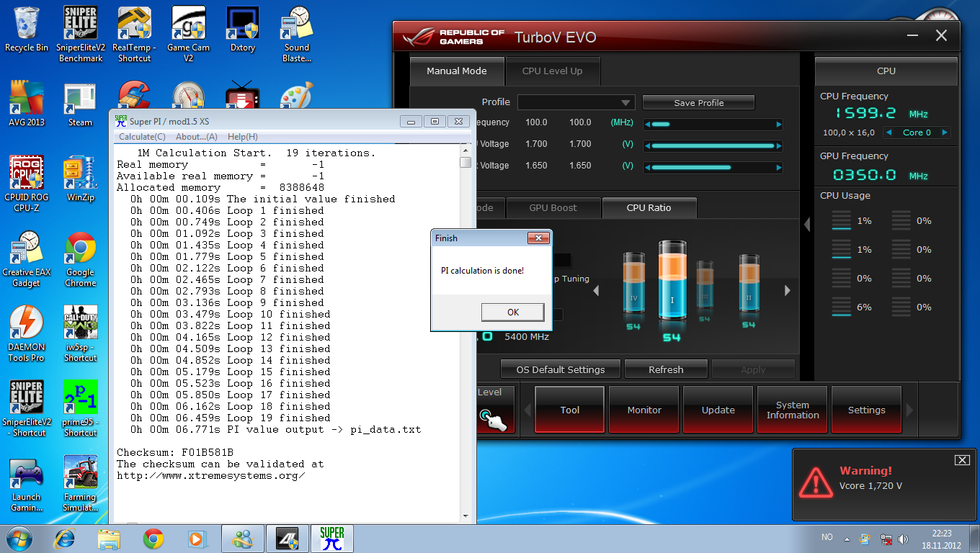Click the NO input language indicator
Screen dimensions: 980x553
click(827, 538)
